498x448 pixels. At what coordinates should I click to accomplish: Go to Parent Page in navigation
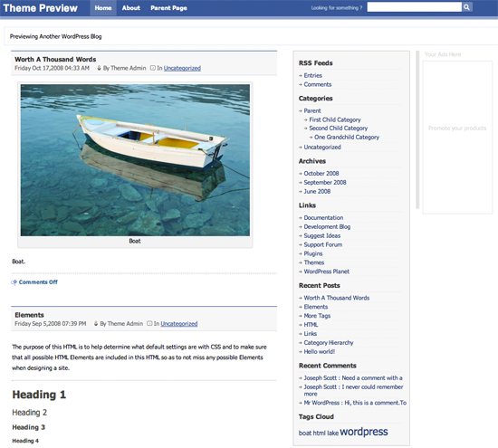coord(168,8)
